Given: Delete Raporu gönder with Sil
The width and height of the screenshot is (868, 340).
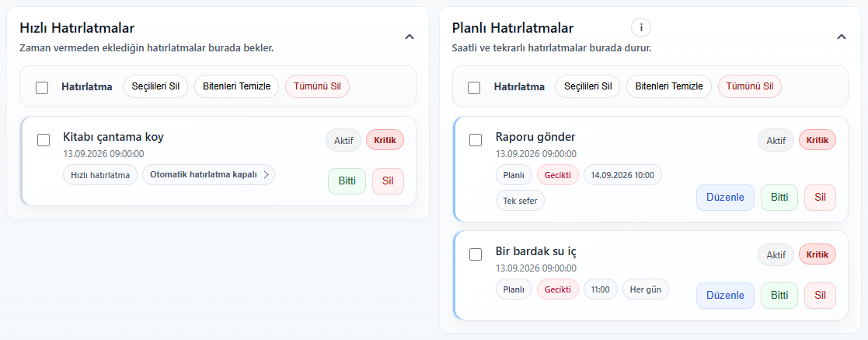Looking at the screenshot, I should [x=820, y=198].
